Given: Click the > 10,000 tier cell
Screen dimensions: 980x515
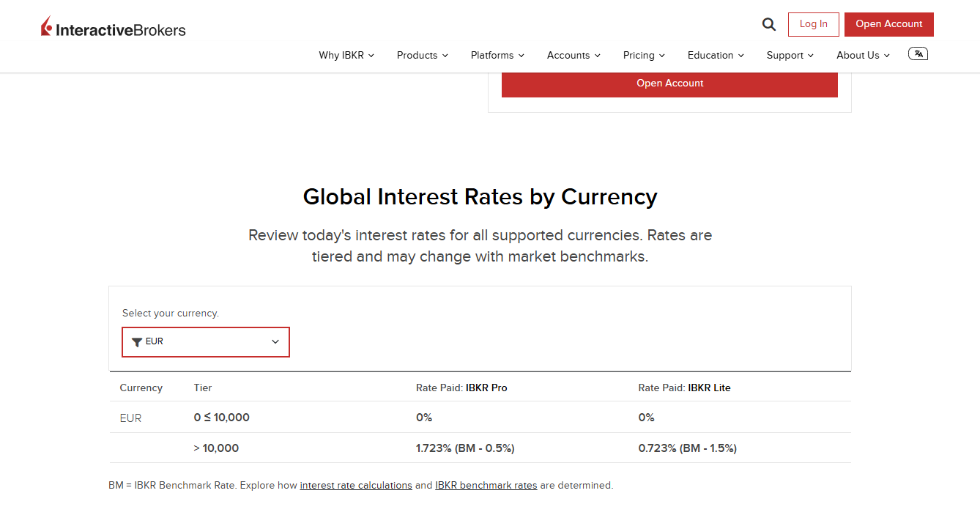Looking at the screenshot, I should click(216, 448).
